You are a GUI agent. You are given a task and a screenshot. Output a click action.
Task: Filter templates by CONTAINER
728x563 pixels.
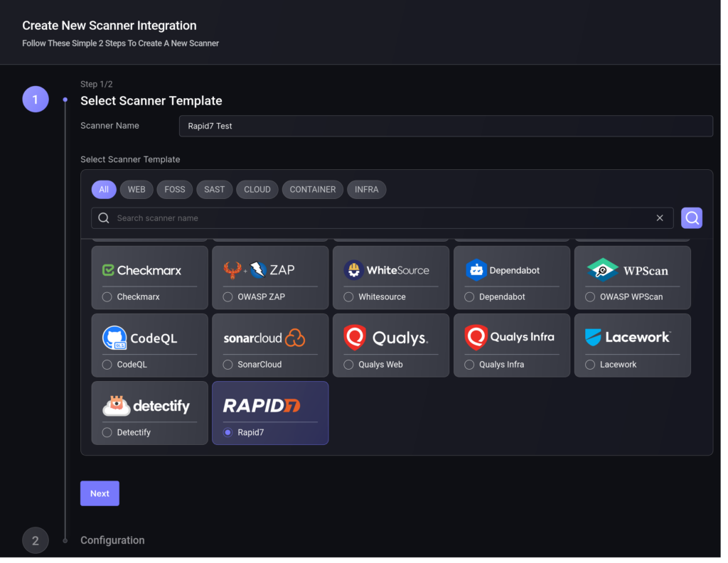click(x=313, y=189)
